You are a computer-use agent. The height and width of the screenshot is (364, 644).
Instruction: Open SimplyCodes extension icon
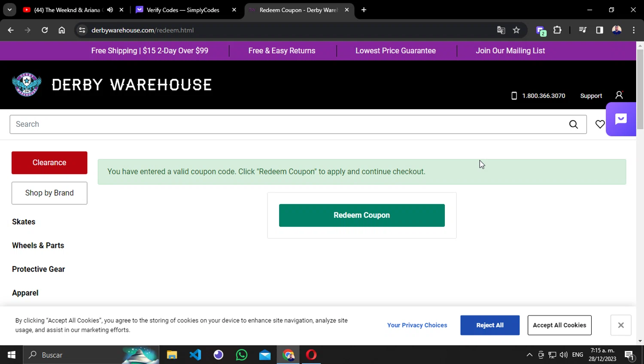pos(541,31)
